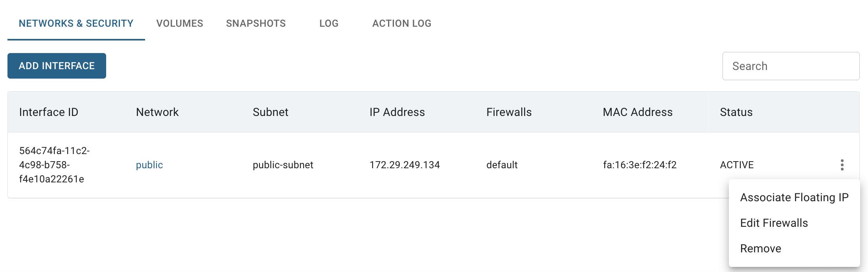Select the 172.29.249.134 IP address cell

click(x=405, y=165)
